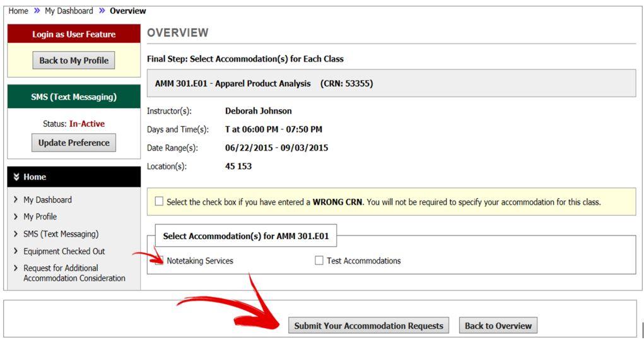Click date range 06/22/2015 - 09/03/2015
This screenshot has width=644, height=342.
click(x=276, y=148)
